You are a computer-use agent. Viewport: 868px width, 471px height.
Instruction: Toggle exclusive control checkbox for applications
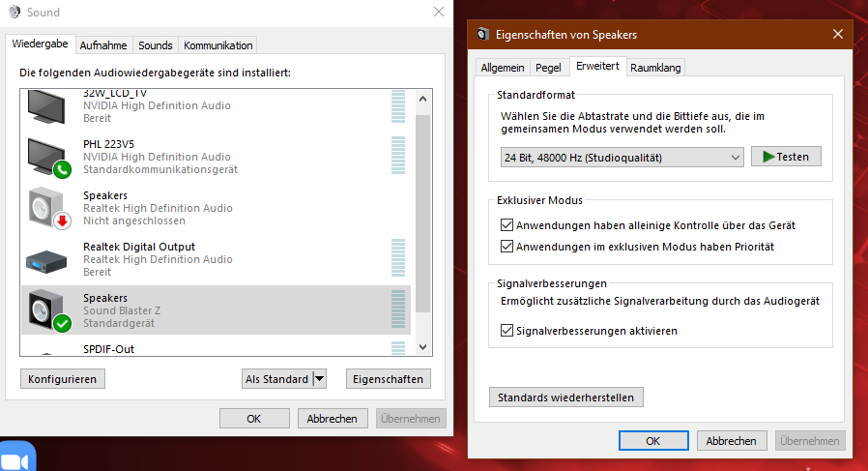(506, 225)
